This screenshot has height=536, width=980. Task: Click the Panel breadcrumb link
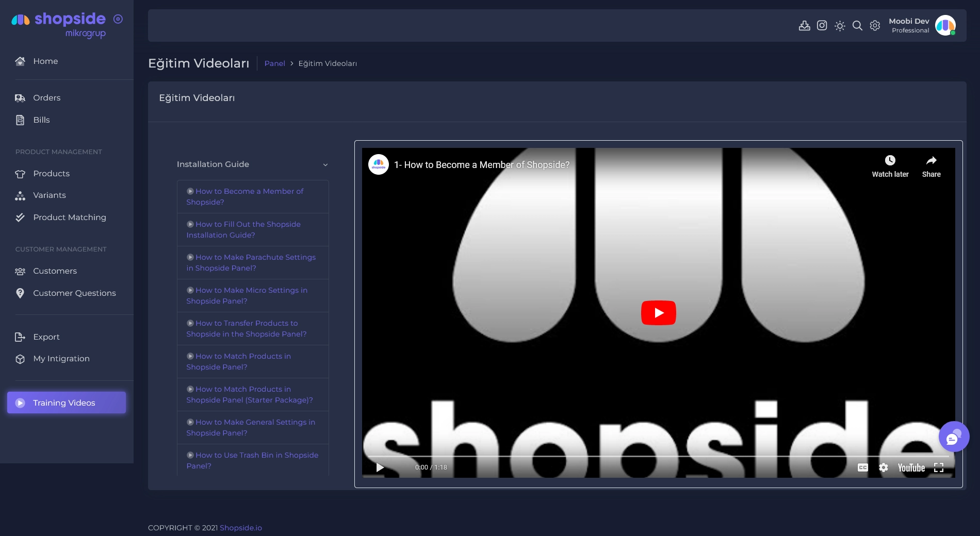coord(274,63)
